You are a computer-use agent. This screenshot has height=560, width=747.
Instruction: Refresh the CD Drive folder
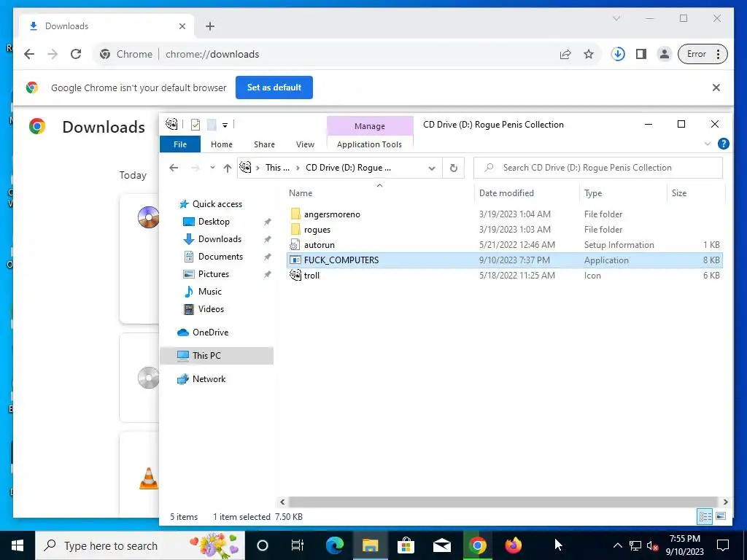click(454, 168)
